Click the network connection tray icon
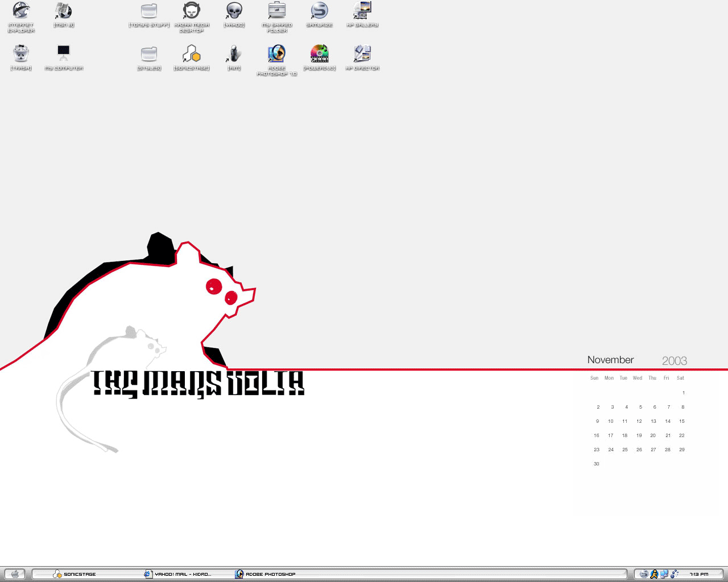Viewport: 728px width, 582px height. 664,574
